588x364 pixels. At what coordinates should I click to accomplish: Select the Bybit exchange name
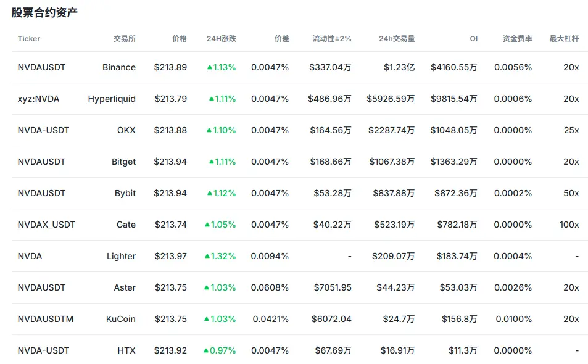point(125,194)
